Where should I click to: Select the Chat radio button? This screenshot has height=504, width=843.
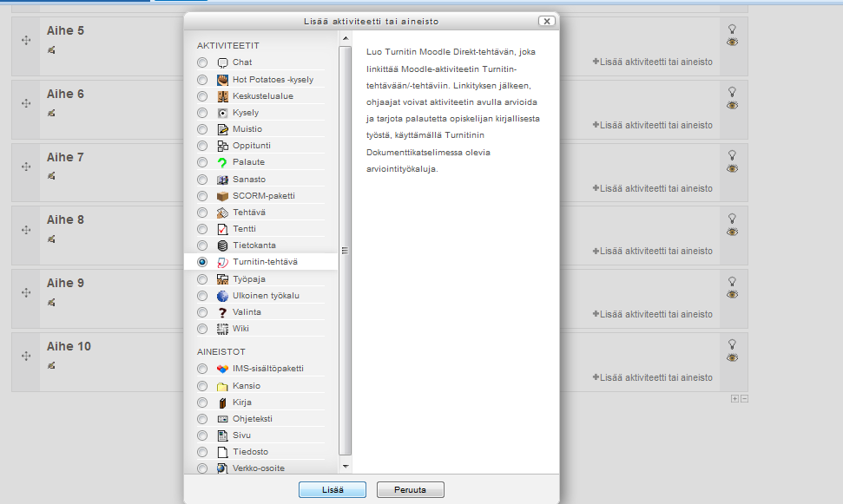pyautogui.click(x=202, y=62)
